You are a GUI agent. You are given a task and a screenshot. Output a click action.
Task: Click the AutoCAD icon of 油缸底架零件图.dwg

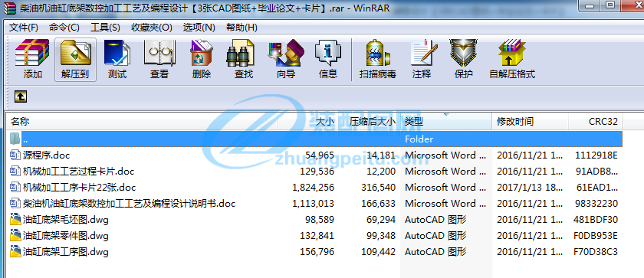tap(15, 235)
